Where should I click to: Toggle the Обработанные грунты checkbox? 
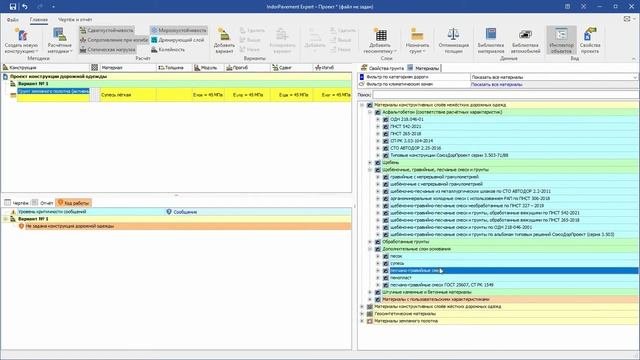coord(378,242)
